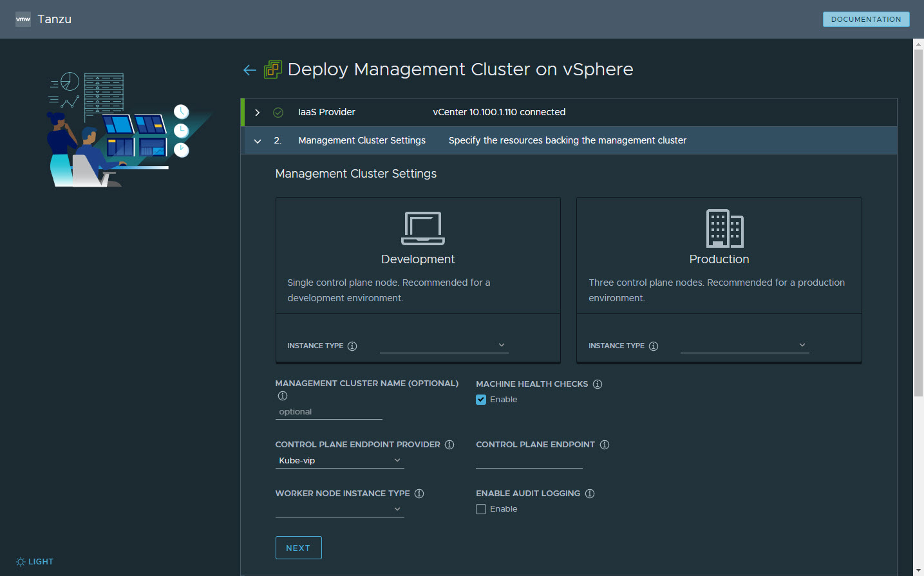Open info tooltip for Production Instance Type

[654, 346]
